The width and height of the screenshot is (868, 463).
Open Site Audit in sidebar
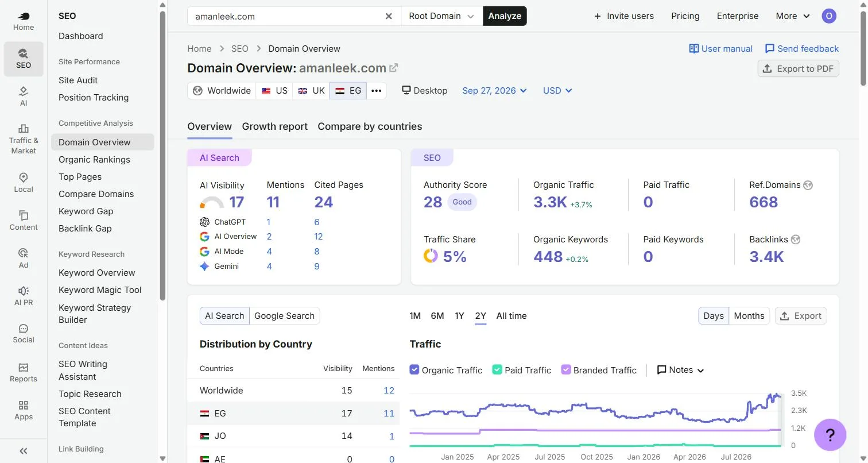click(78, 80)
